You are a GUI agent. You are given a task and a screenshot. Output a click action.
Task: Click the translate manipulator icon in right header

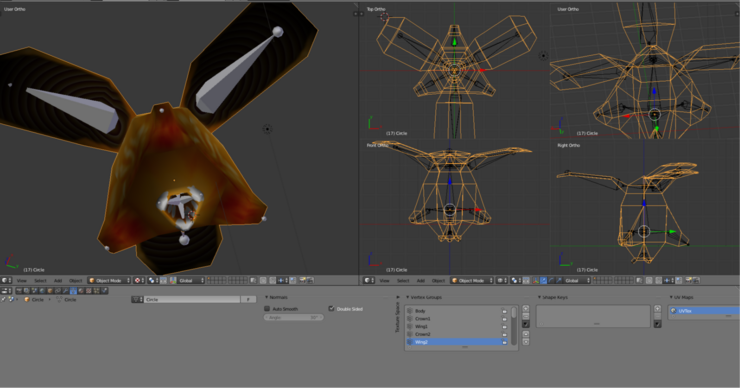coord(543,280)
